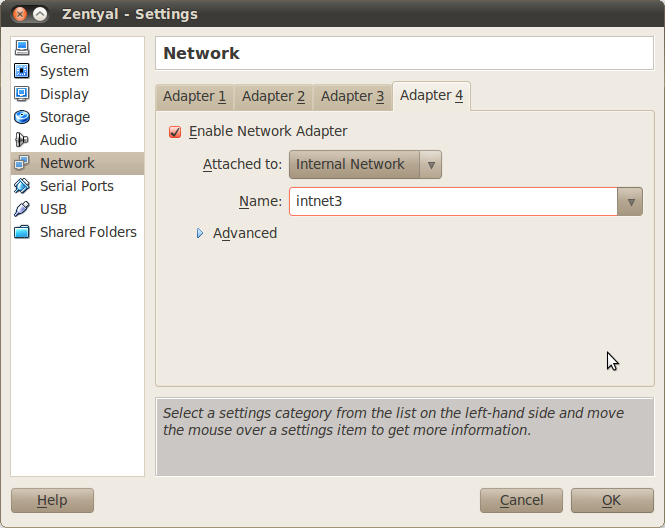
Task: Switch to the Adapter 1 tab
Action: [x=194, y=97]
